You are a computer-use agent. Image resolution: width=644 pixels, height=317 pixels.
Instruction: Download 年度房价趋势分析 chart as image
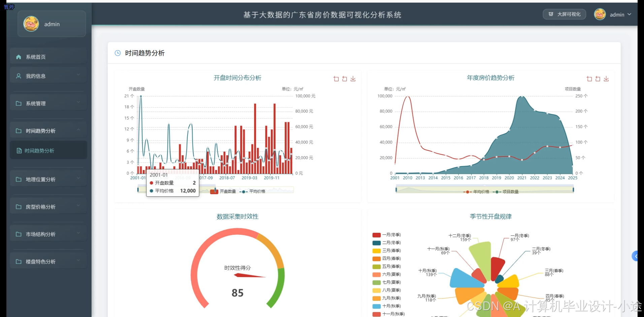(606, 79)
